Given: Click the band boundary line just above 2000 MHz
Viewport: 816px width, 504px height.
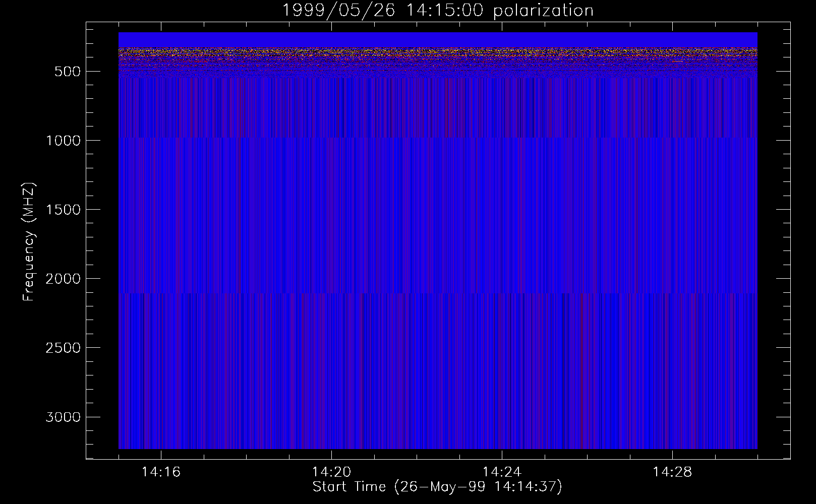Looking at the screenshot, I should point(437,293).
